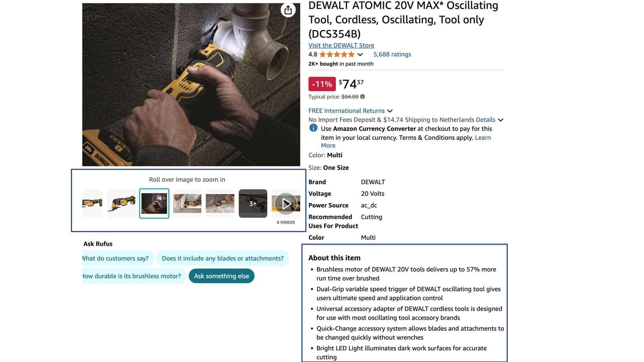Image resolution: width=644 pixels, height=362 pixels.
Task: Select the second oscillating tool thumbnail
Action: pyautogui.click(x=121, y=203)
